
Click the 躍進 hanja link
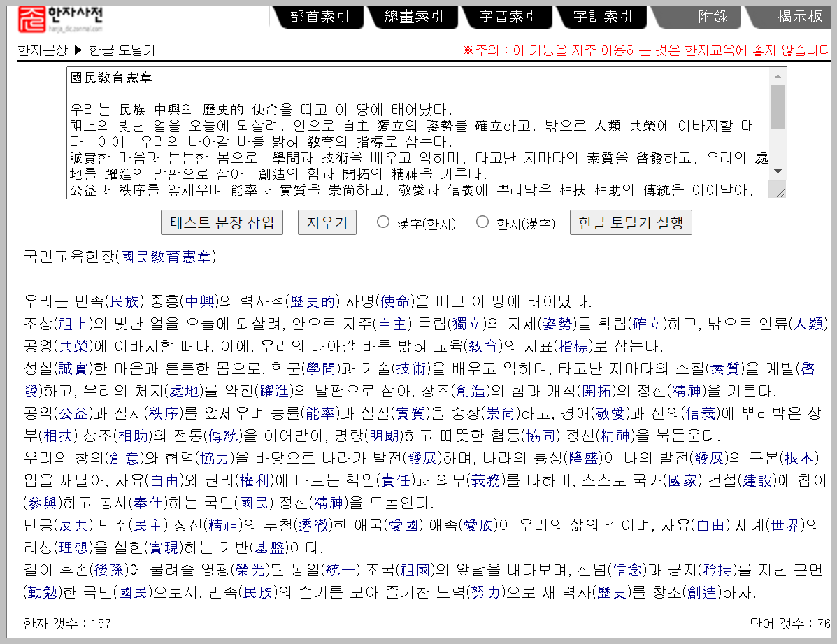click(274, 392)
